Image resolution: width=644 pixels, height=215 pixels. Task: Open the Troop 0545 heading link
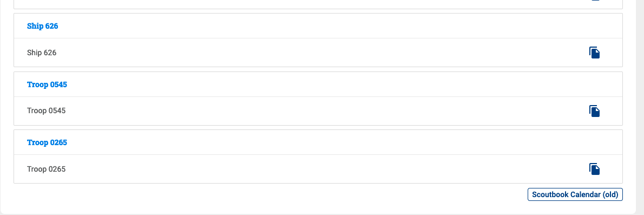[x=47, y=84]
